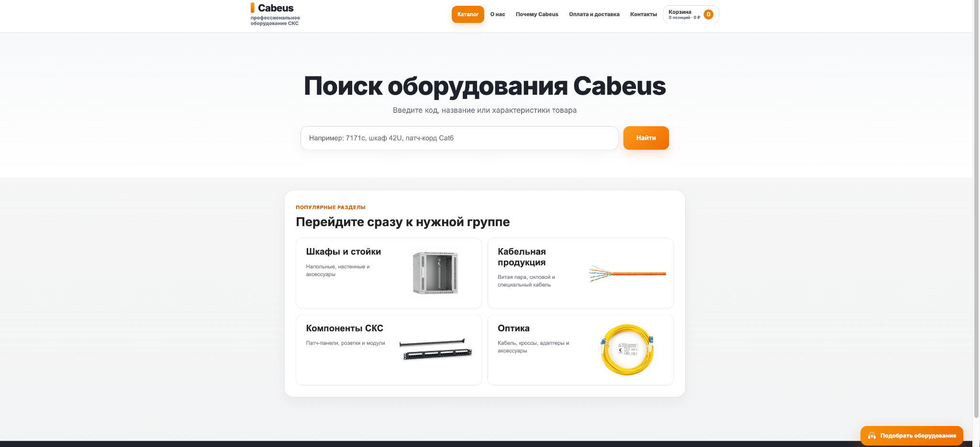This screenshot has width=980, height=447.
Task: Click the orange twisted-pair cable image
Action: (x=627, y=273)
